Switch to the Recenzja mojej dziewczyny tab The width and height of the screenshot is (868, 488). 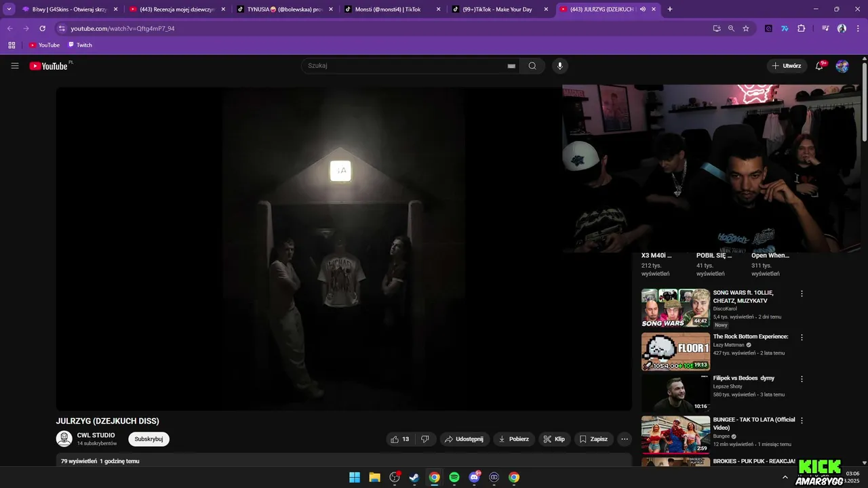coord(172,9)
